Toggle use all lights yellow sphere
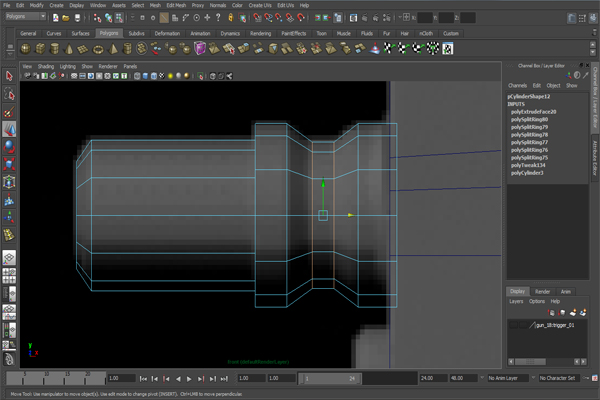 point(170,76)
